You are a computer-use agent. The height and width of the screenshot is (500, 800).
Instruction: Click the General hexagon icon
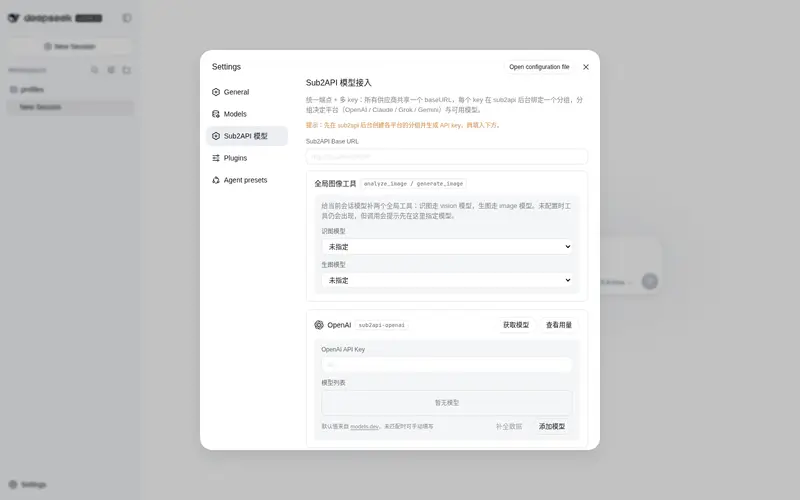pyautogui.click(x=216, y=92)
